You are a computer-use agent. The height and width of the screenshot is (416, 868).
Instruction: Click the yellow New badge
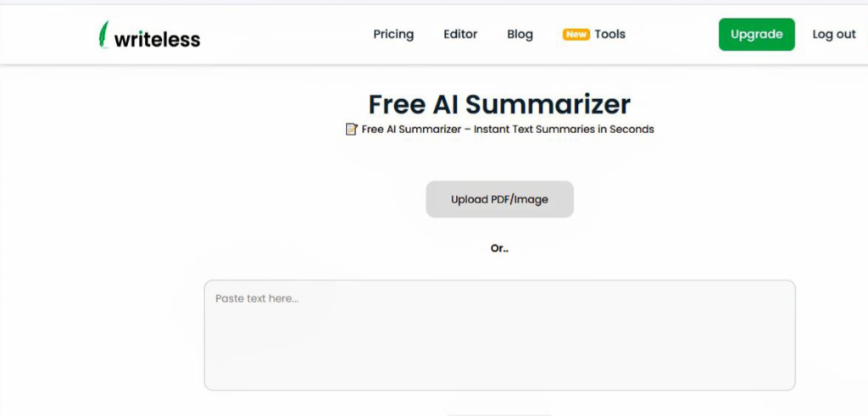(x=576, y=35)
